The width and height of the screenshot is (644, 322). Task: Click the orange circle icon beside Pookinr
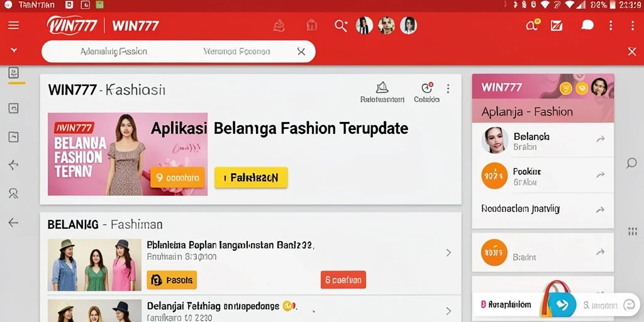494,176
